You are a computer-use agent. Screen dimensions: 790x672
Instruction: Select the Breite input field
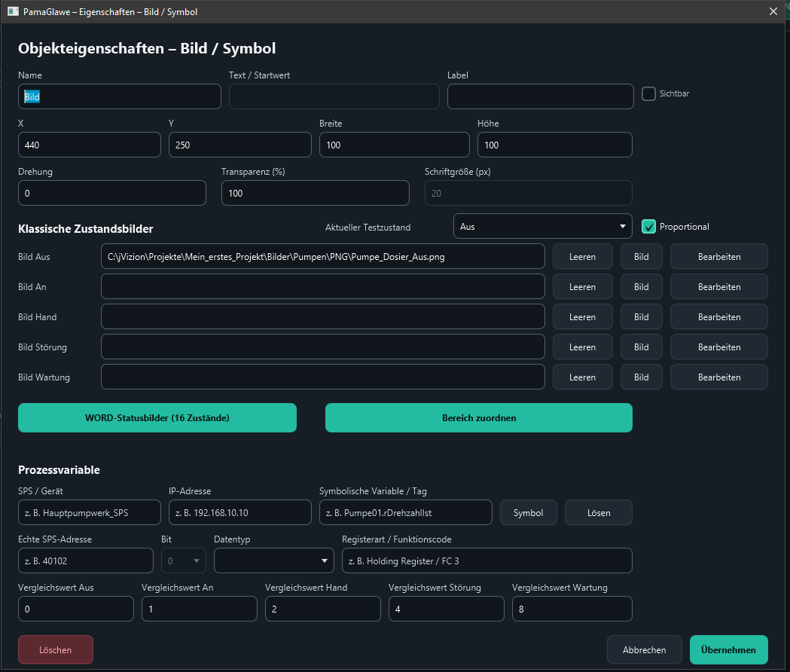coord(394,145)
